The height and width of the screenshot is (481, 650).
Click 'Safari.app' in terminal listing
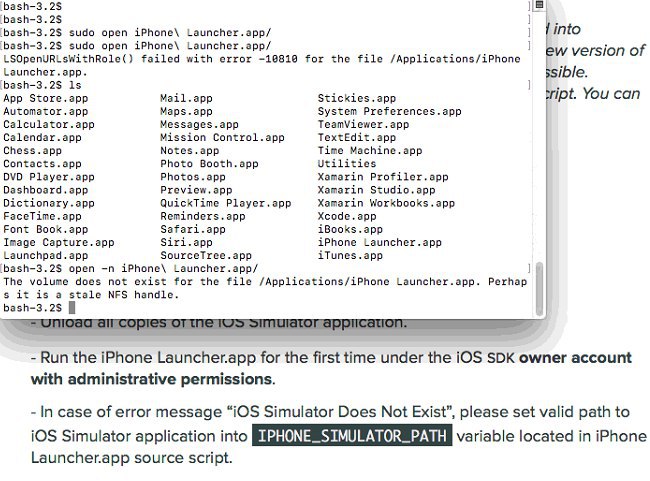pos(193,230)
